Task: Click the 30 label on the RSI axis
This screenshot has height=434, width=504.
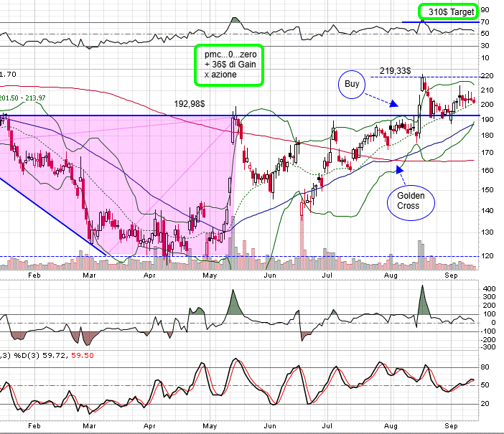Action: [x=485, y=46]
